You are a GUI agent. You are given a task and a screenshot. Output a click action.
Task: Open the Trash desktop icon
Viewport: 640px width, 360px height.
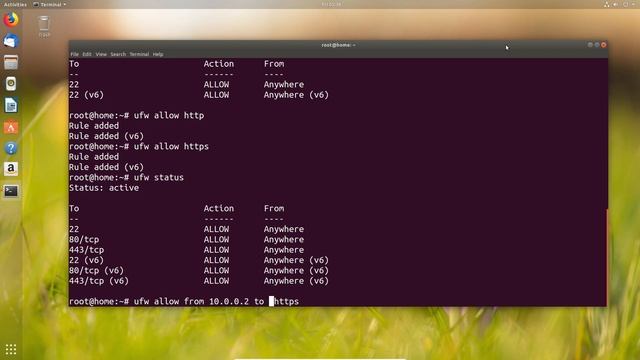[x=44, y=26]
